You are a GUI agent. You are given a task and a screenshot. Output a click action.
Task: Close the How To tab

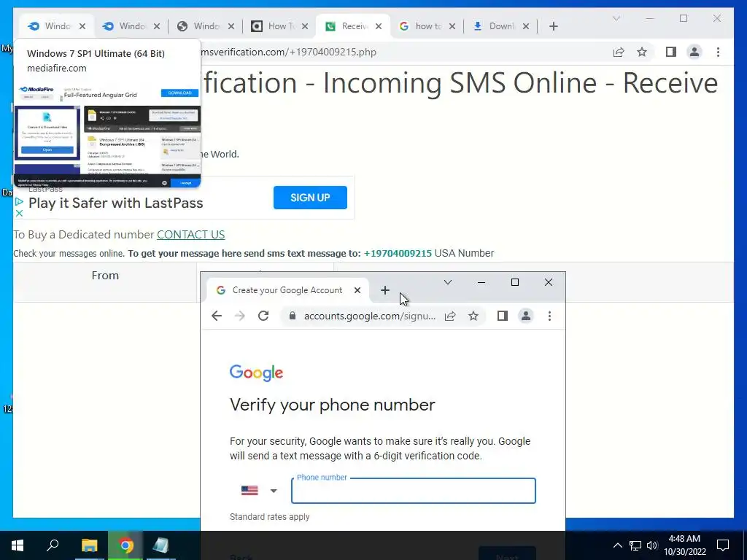[306, 26]
